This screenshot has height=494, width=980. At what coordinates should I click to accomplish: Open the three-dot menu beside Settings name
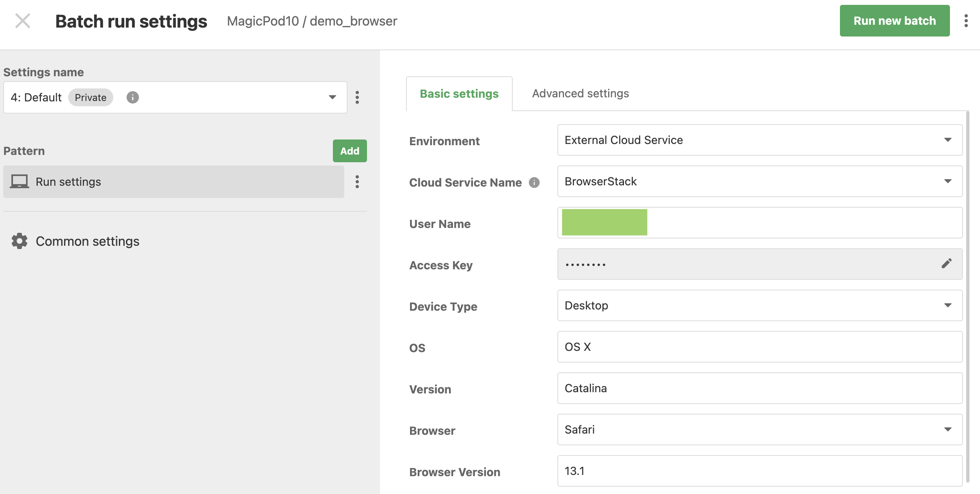pos(357,97)
